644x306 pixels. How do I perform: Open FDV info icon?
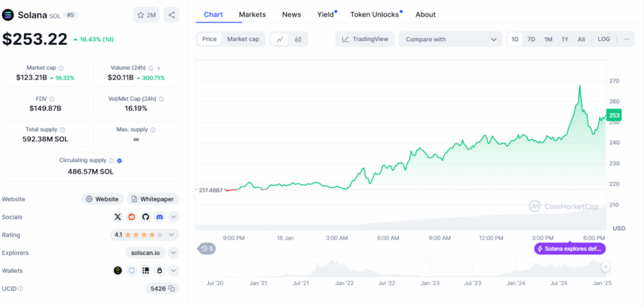(x=52, y=99)
